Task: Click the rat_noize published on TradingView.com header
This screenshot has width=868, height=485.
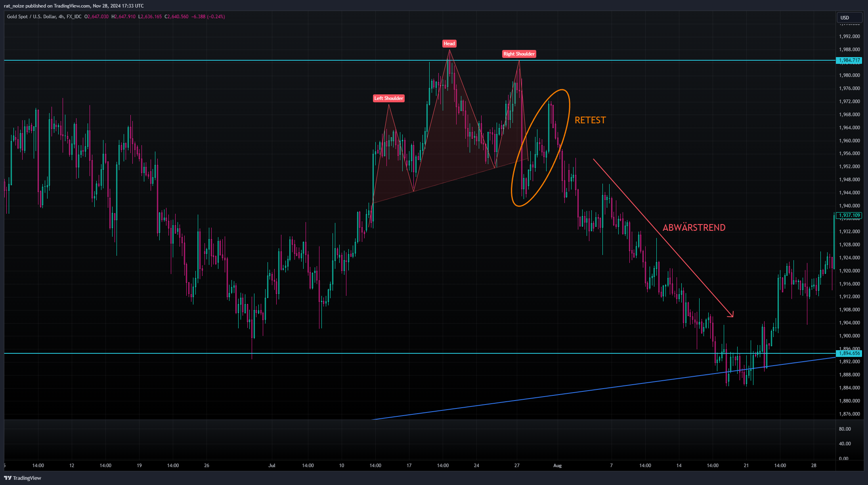Action: (74, 6)
